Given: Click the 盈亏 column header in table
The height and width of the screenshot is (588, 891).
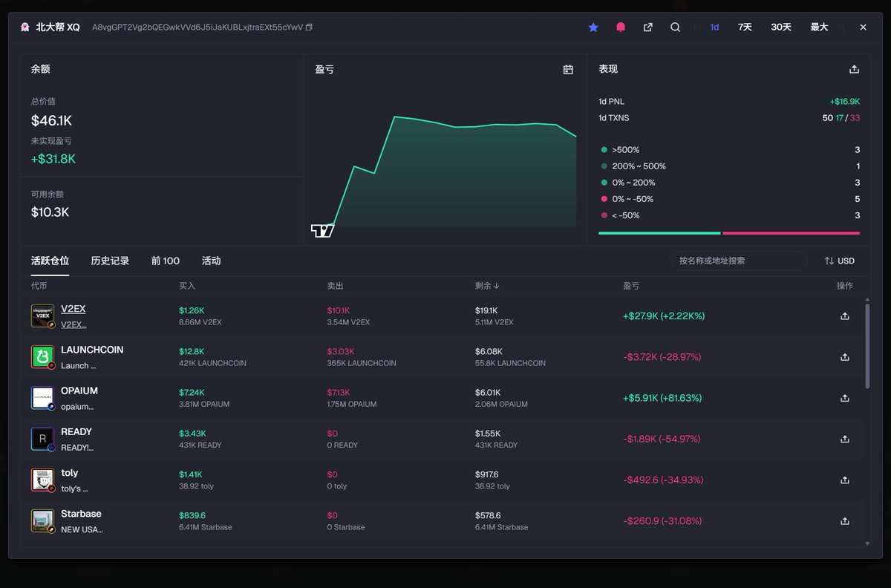Looking at the screenshot, I should 631,286.
